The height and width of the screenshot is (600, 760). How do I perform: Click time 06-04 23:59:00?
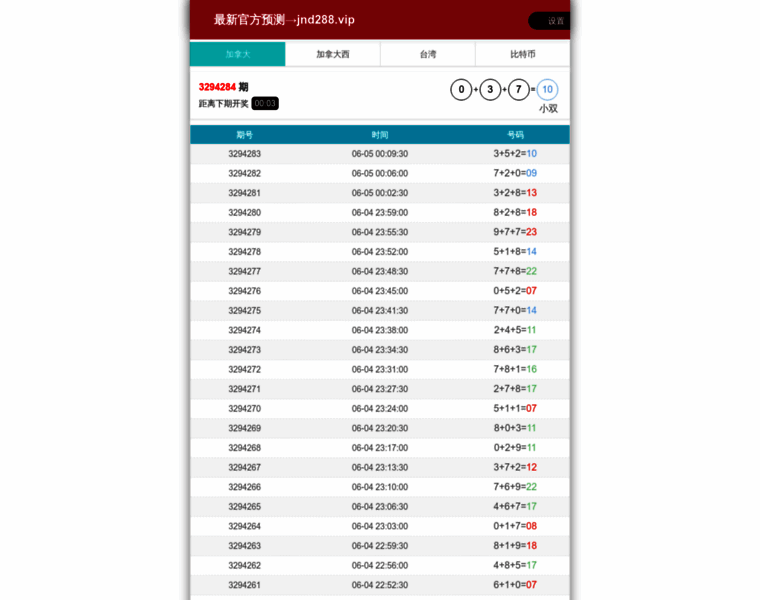[380, 213]
